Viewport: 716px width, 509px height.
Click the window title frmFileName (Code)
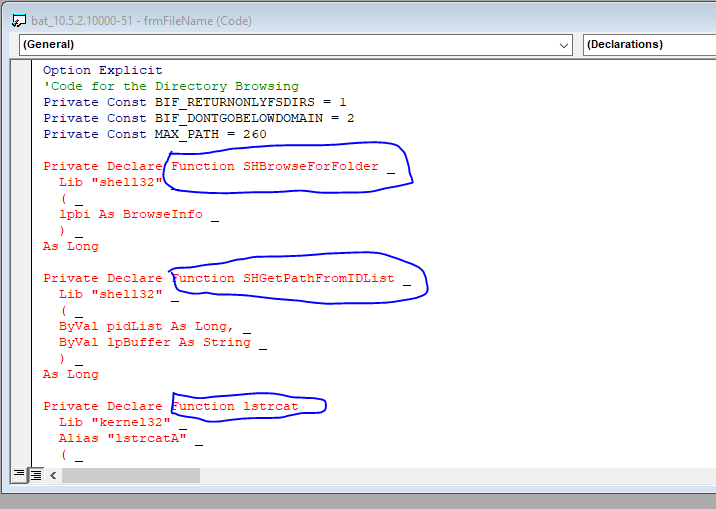[x=197, y=21]
